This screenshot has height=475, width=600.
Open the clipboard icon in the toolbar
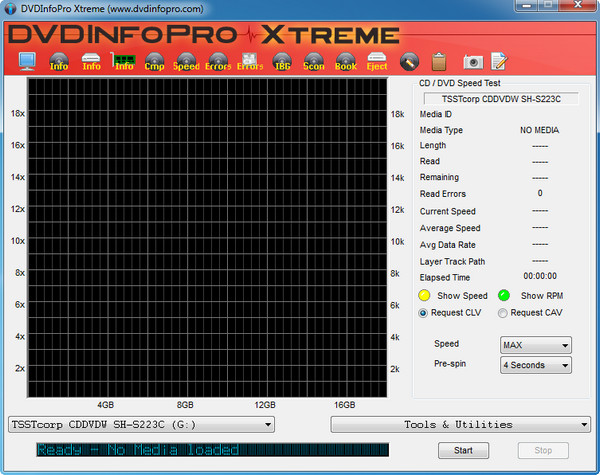click(438, 62)
